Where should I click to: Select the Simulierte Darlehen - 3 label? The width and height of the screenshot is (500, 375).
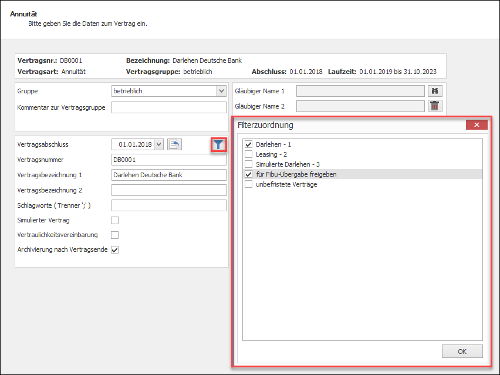point(288,164)
